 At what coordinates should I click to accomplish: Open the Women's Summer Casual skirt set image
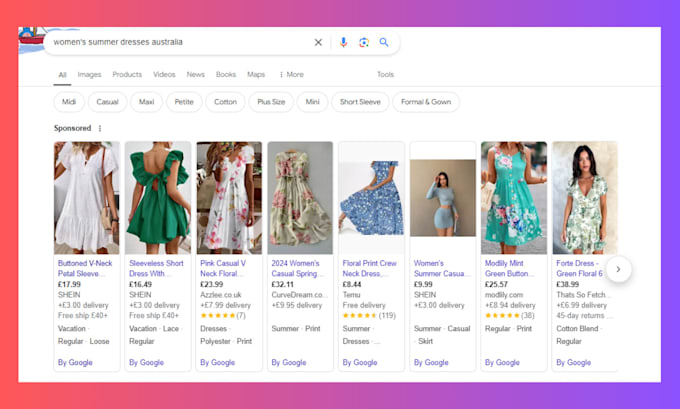pyautogui.click(x=443, y=198)
